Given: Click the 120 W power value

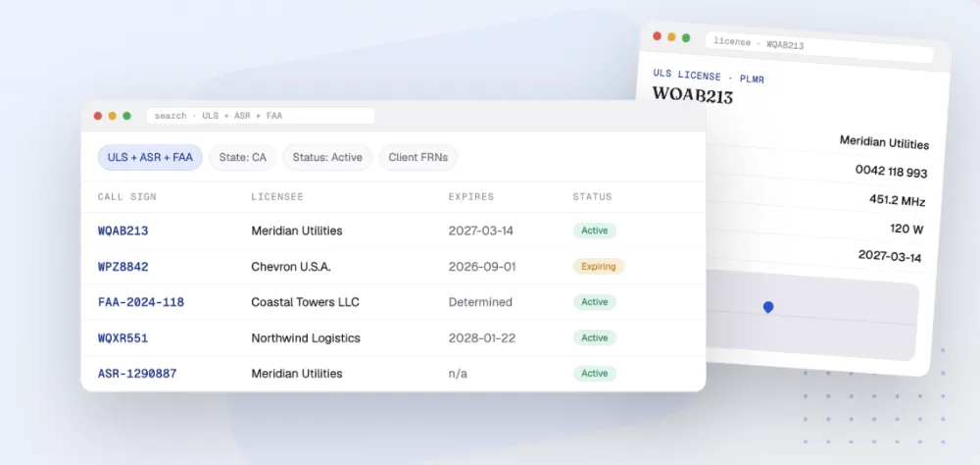Looking at the screenshot, I should point(906,229).
